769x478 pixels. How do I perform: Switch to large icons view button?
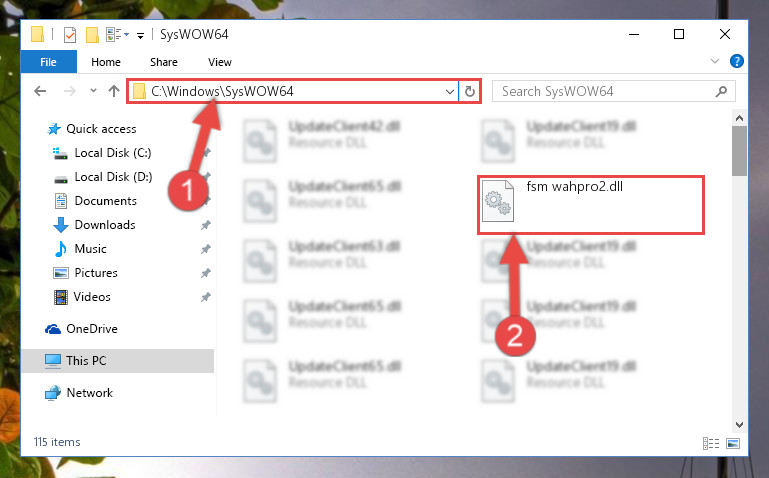733,444
